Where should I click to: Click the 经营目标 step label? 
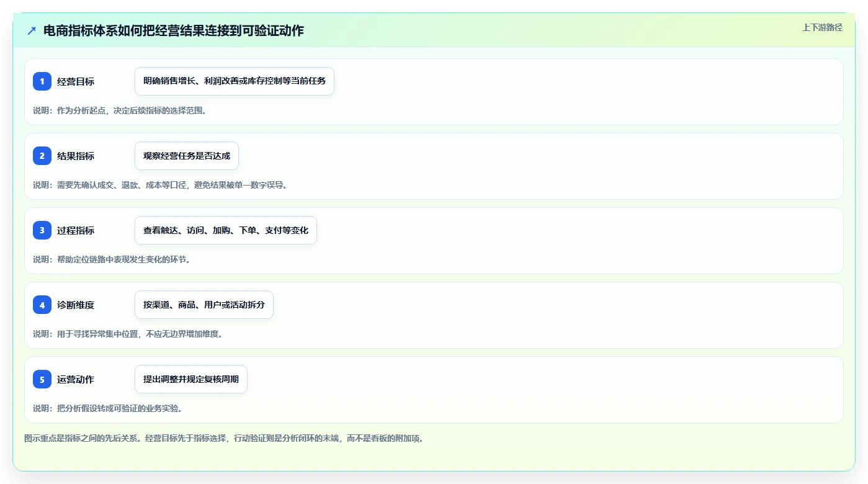coord(76,81)
